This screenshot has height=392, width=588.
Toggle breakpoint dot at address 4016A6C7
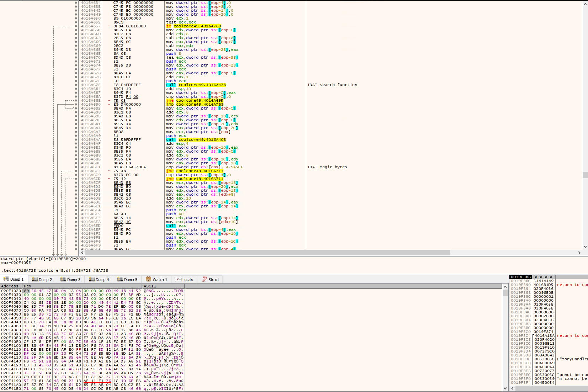[76, 171]
